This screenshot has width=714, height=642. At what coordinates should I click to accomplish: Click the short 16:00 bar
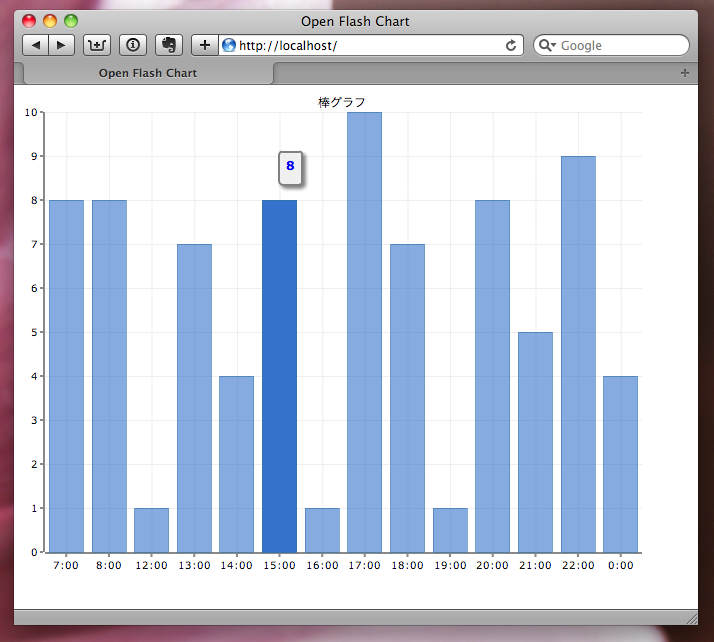[322, 530]
